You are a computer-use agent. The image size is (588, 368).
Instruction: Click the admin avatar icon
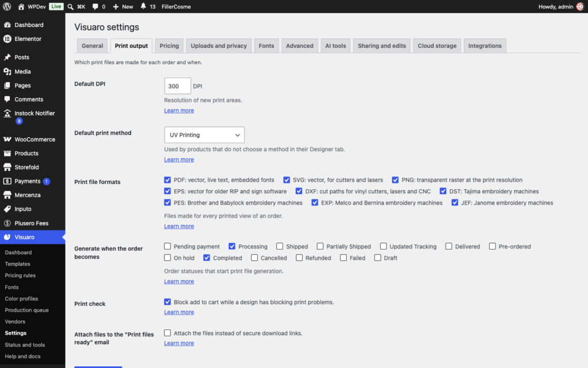(x=580, y=6)
